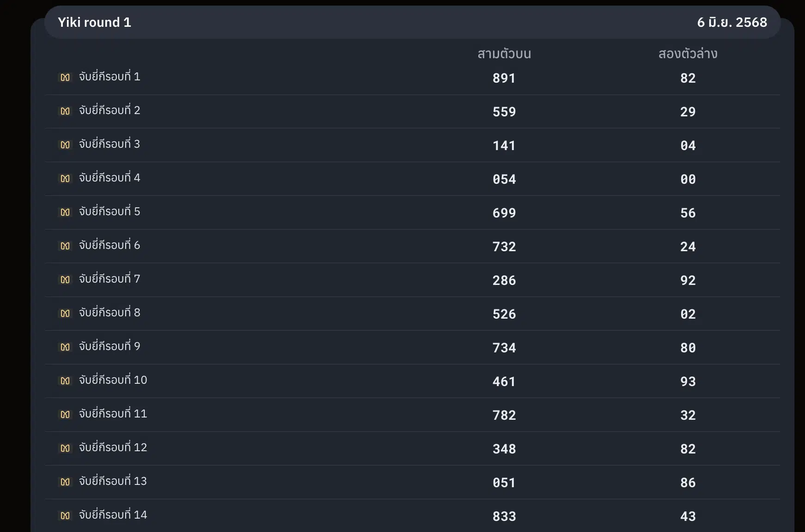Click the bottom result 00 in round 4
This screenshot has height=532, width=805.
688,179
